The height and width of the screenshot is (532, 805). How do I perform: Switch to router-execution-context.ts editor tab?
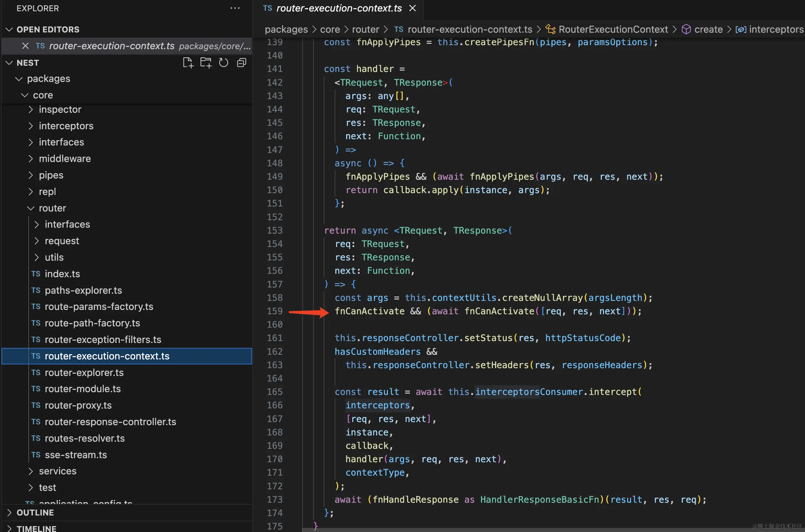coord(339,8)
